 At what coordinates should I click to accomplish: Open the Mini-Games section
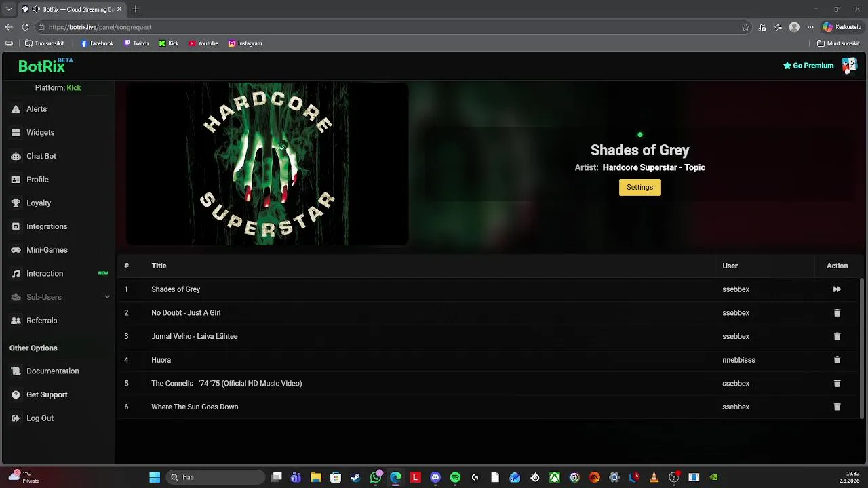click(47, 250)
